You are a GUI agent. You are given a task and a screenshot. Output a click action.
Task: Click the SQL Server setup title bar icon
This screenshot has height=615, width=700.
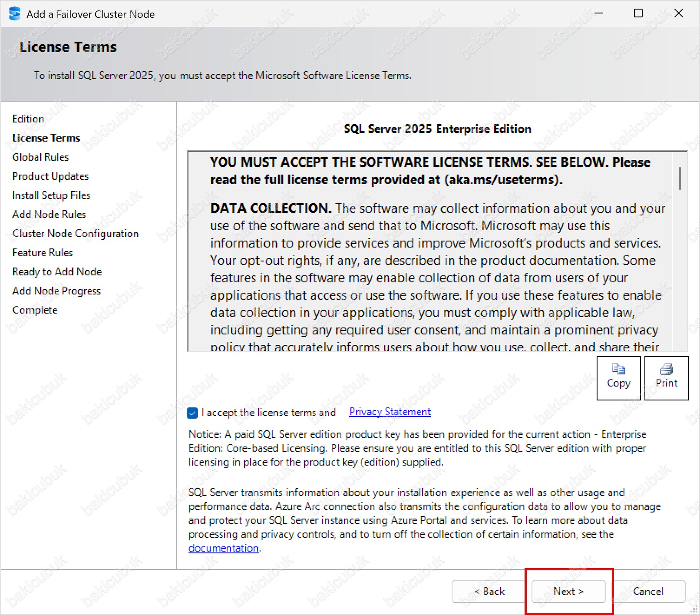15,14
